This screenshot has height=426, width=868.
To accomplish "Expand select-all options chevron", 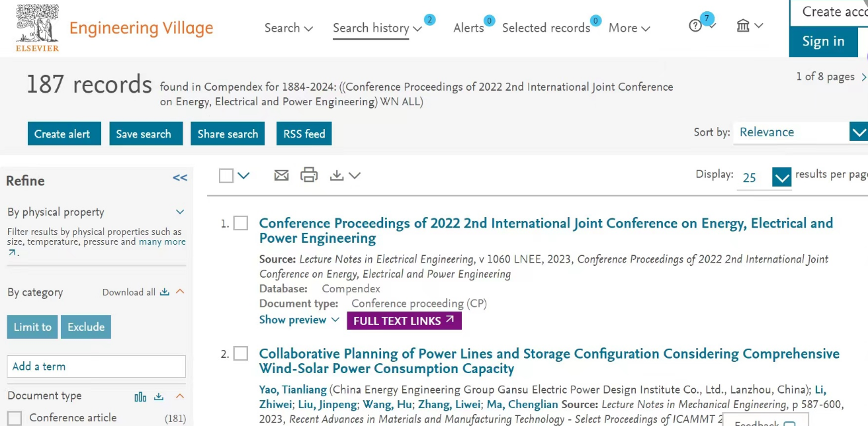I will pyautogui.click(x=243, y=176).
